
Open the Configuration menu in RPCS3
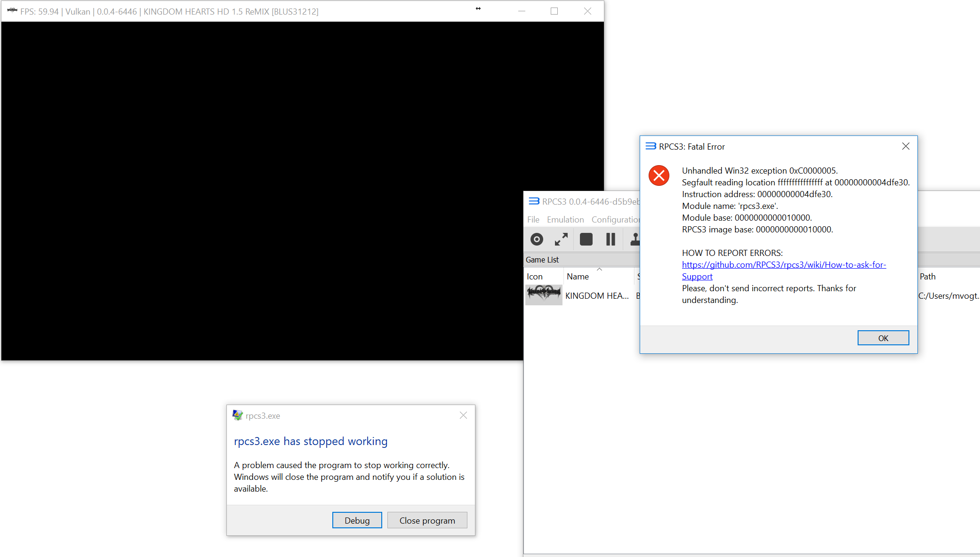pos(615,220)
